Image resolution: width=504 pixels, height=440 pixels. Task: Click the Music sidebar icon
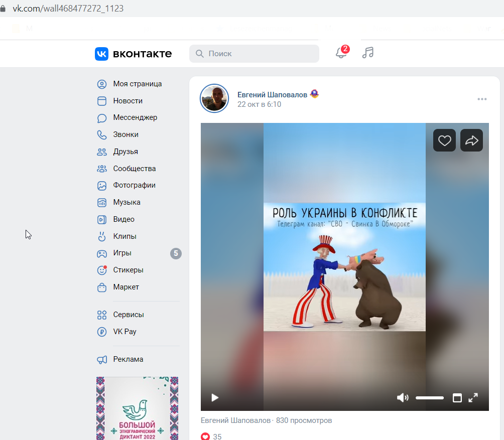(x=102, y=203)
